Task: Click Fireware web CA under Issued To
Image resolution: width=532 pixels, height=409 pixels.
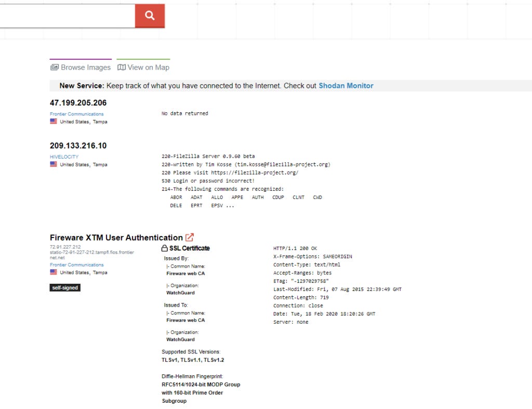Action: point(185,321)
